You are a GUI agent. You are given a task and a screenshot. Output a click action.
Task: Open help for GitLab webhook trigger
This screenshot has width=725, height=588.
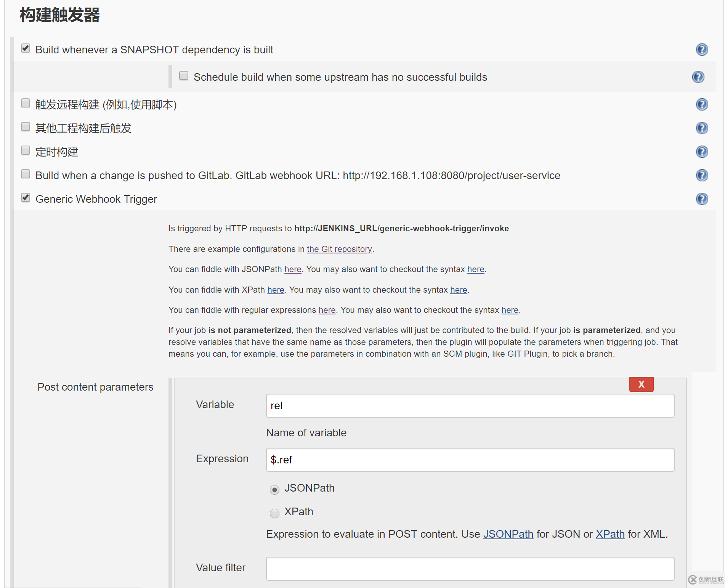click(702, 175)
